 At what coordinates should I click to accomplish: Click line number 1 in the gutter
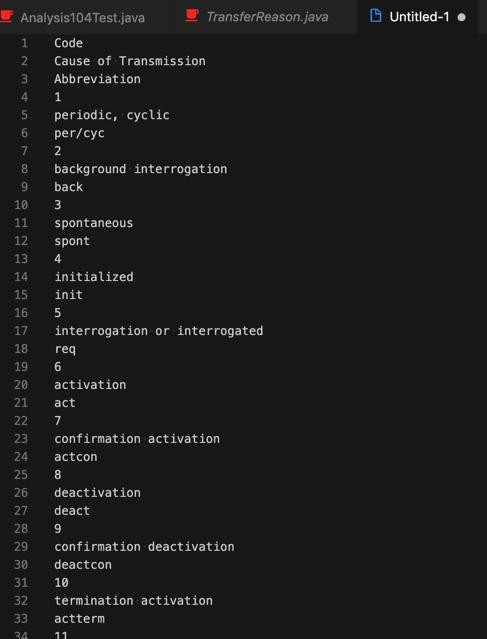click(24, 43)
